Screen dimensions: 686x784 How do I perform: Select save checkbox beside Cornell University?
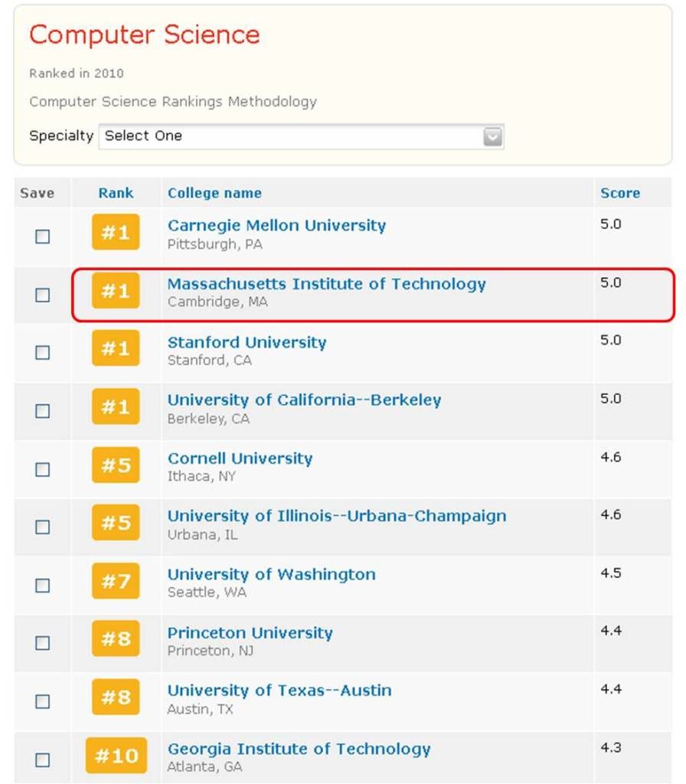[43, 469]
